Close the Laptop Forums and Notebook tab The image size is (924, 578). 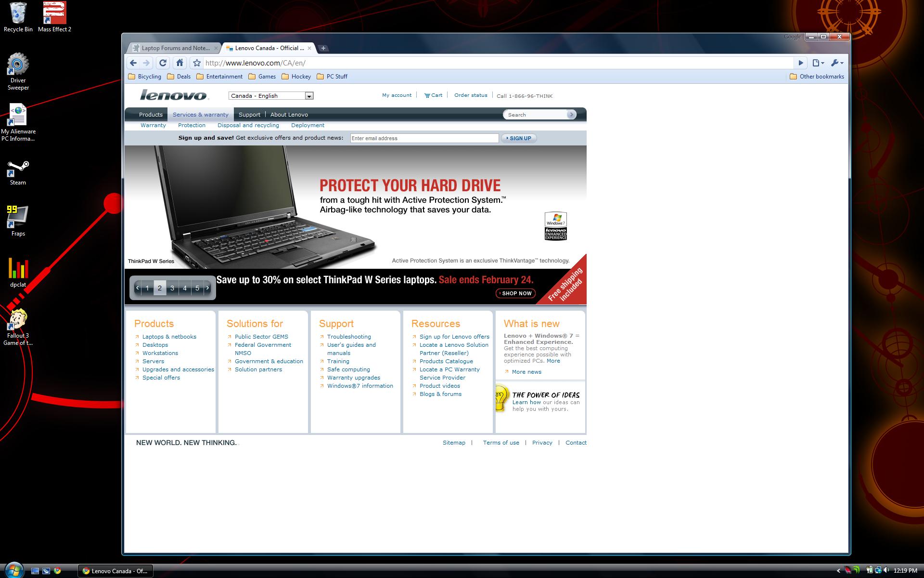coord(216,48)
